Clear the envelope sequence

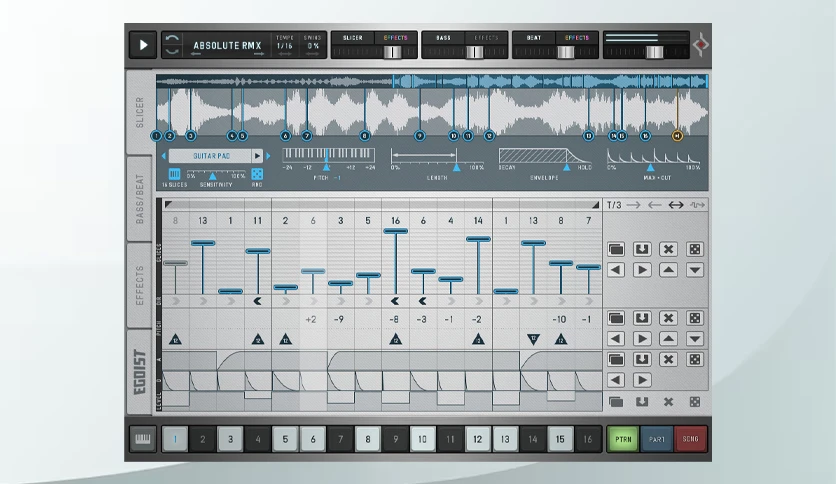pyautogui.click(x=668, y=359)
